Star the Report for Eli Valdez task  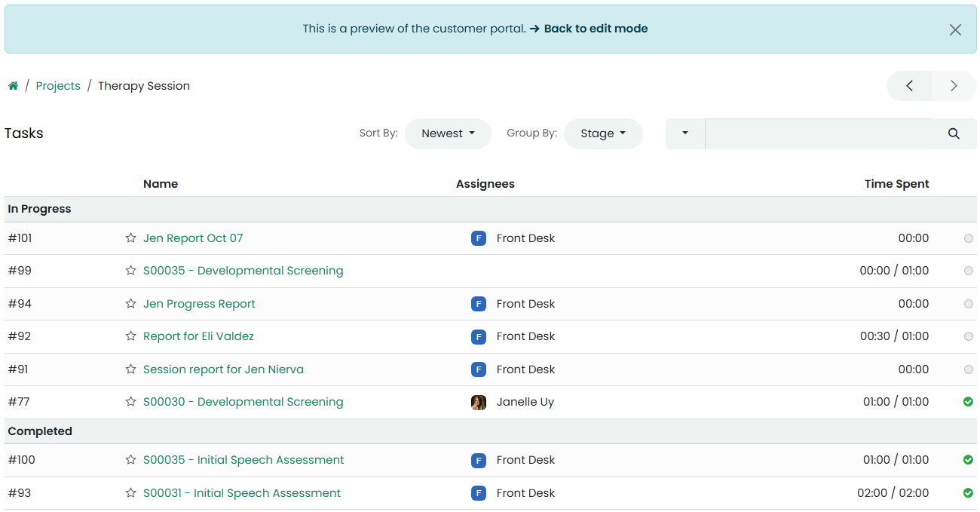pyautogui.click(x=130, y=336)
